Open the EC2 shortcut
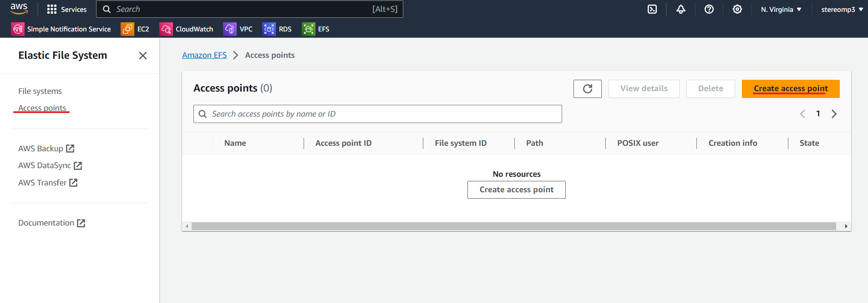This screenshot has height=303, width=868. [x=135, y=29]
